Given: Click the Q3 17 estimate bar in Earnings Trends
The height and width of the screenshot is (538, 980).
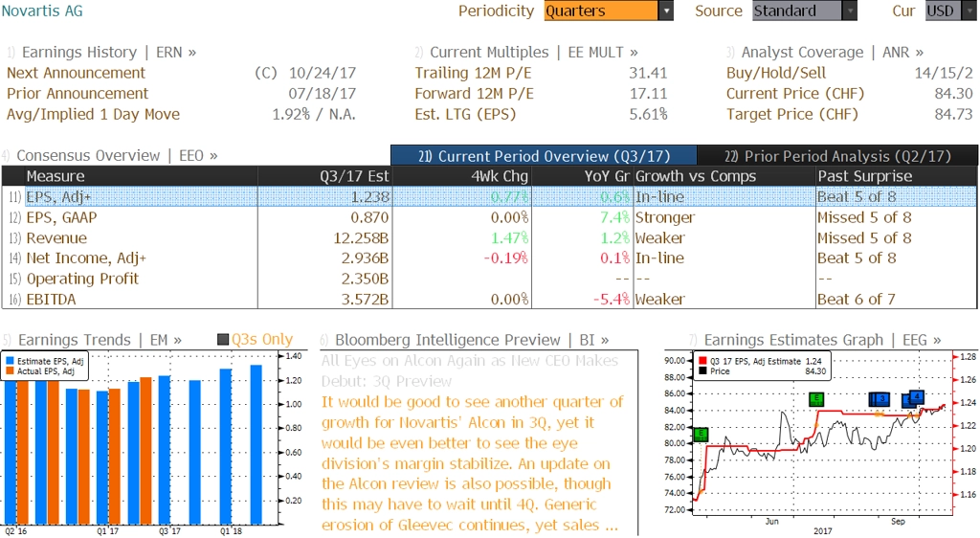Looking at the screenshot, I should pyautogui.click(x=165, y=449).
